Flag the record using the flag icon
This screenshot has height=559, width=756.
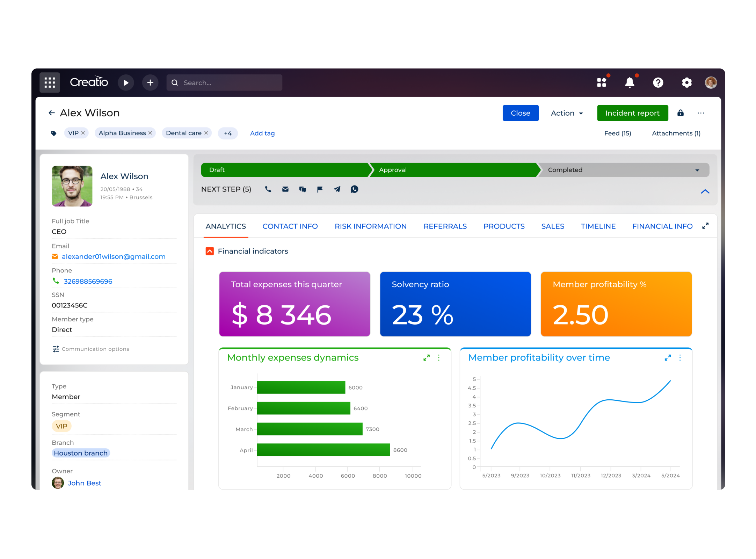click(320, 189)
